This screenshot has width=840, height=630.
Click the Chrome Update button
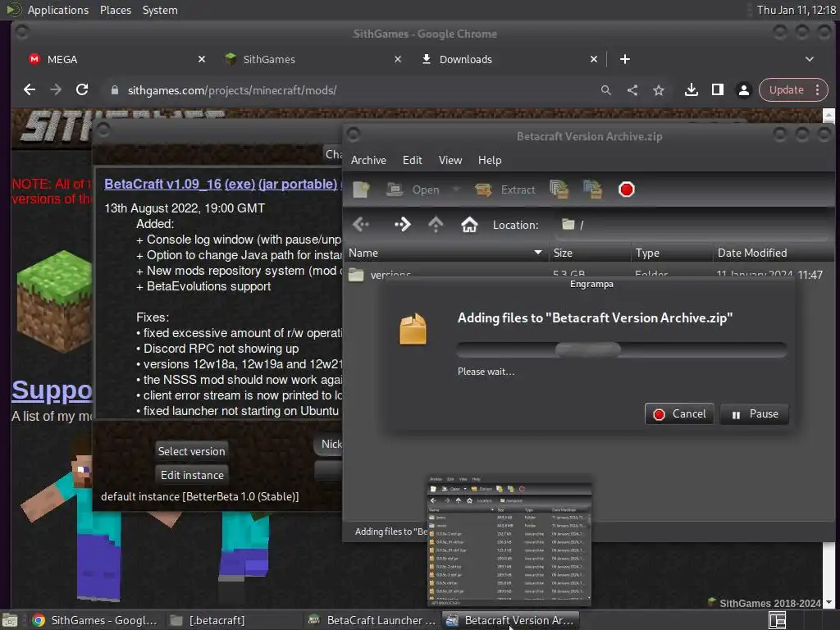786,90
